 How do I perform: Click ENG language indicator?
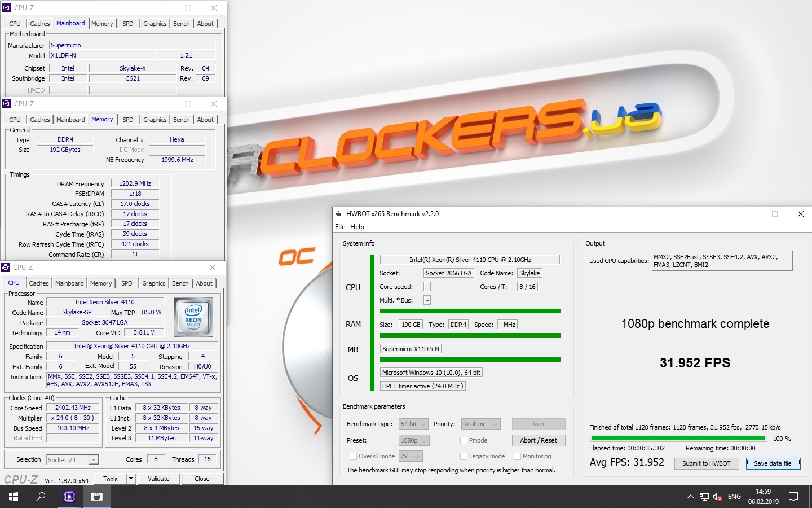(x=734, y=497)
